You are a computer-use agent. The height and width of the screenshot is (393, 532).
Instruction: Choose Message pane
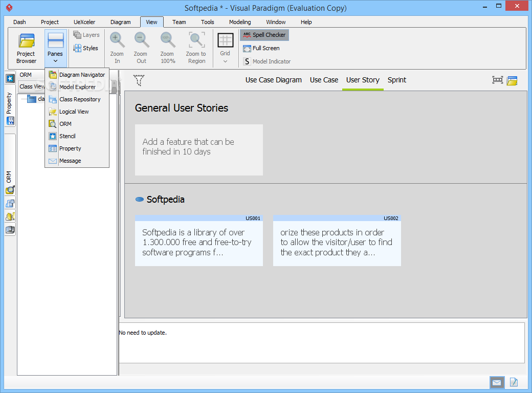coord(77,161)
